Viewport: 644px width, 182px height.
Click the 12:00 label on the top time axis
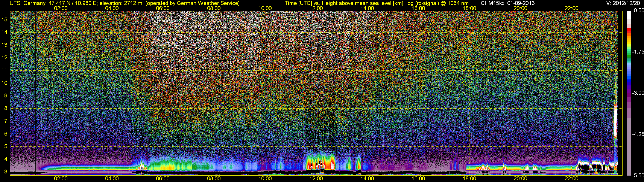pyautogui.click(x=316, y=8)
